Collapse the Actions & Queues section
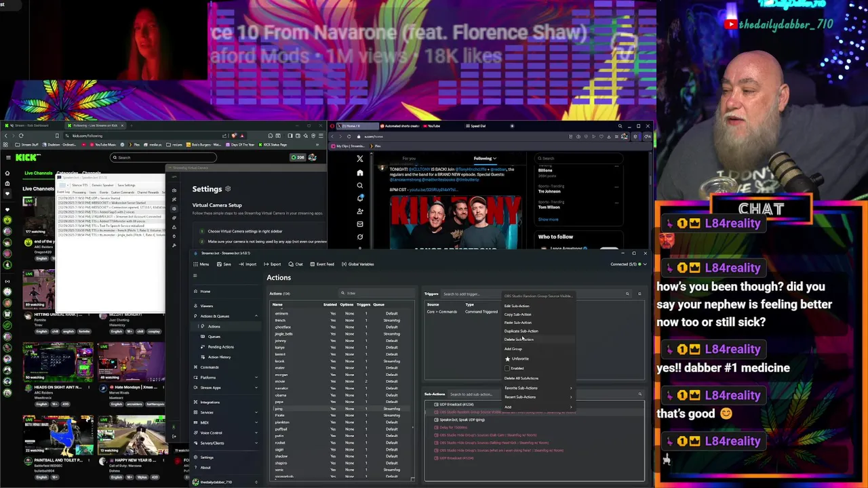This screenshot has width=868, height=488. [x=226, y=316]
